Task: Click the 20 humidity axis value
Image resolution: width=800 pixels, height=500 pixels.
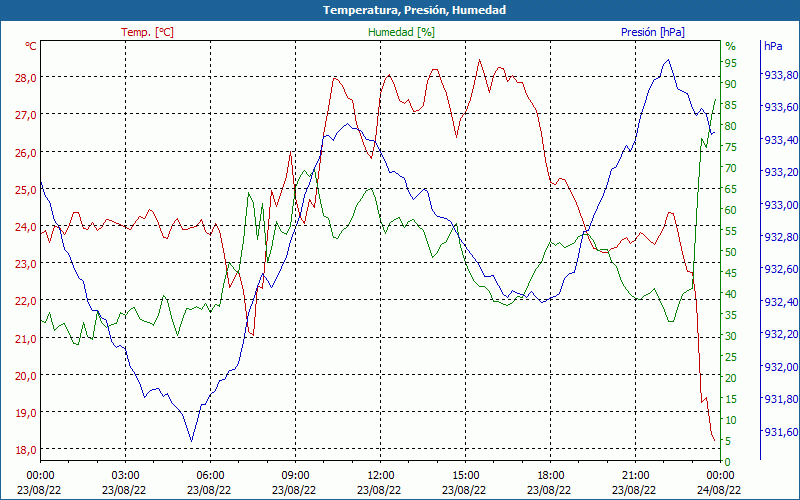Action: click(x=731, y=378)
